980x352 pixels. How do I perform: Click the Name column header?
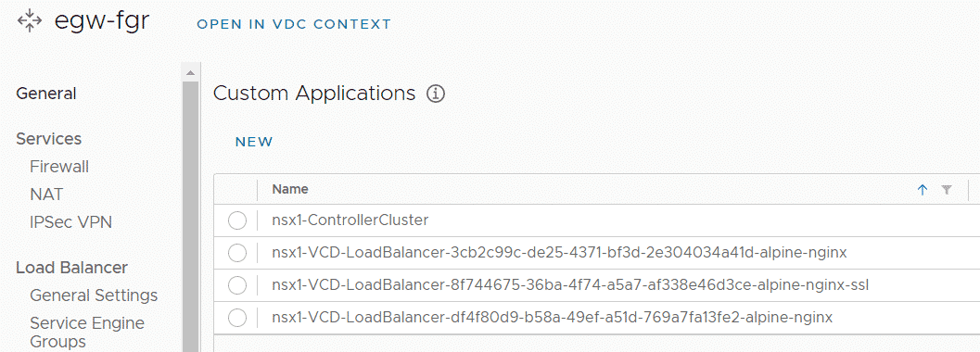290,189
